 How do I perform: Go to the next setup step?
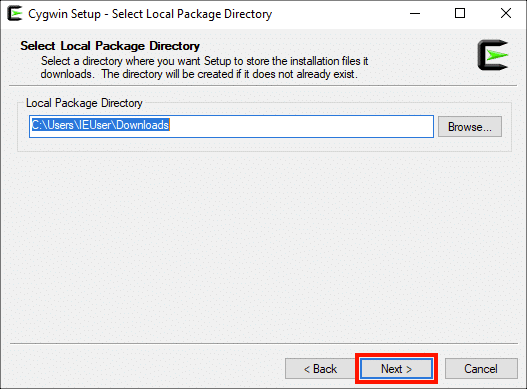pyautogui.click(x=396, y=369)
